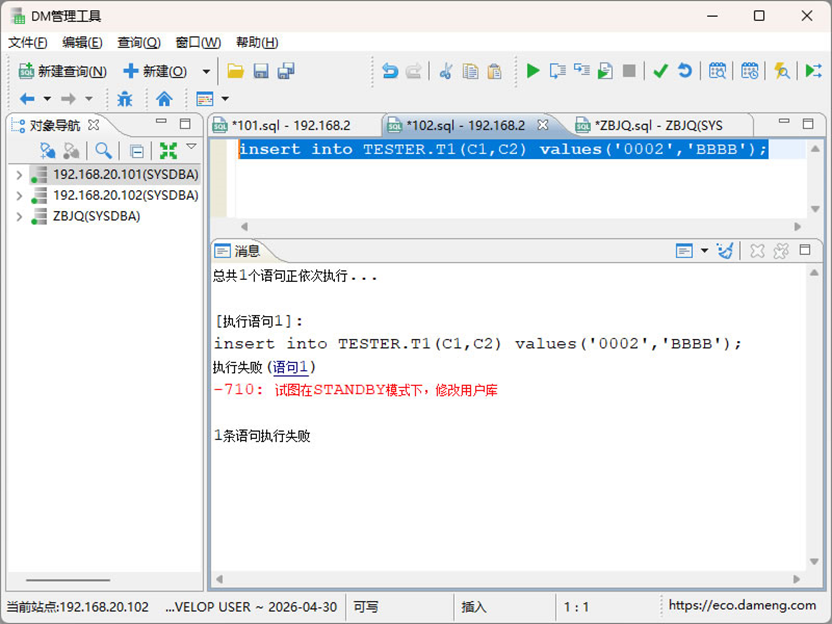Save with the single floppy disk icon
Image resolution: width=832 pixels, height=624 pixels.
click(x=261, y=71)
